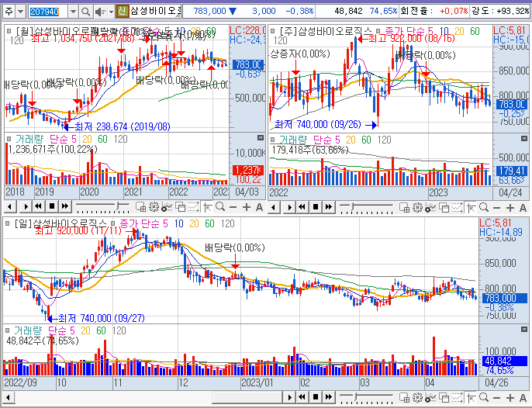Image resolution: width=532 pixels, height=408 pixels.
Task: Click weekly chart title square marker
Action: click(x=272, y=31)
